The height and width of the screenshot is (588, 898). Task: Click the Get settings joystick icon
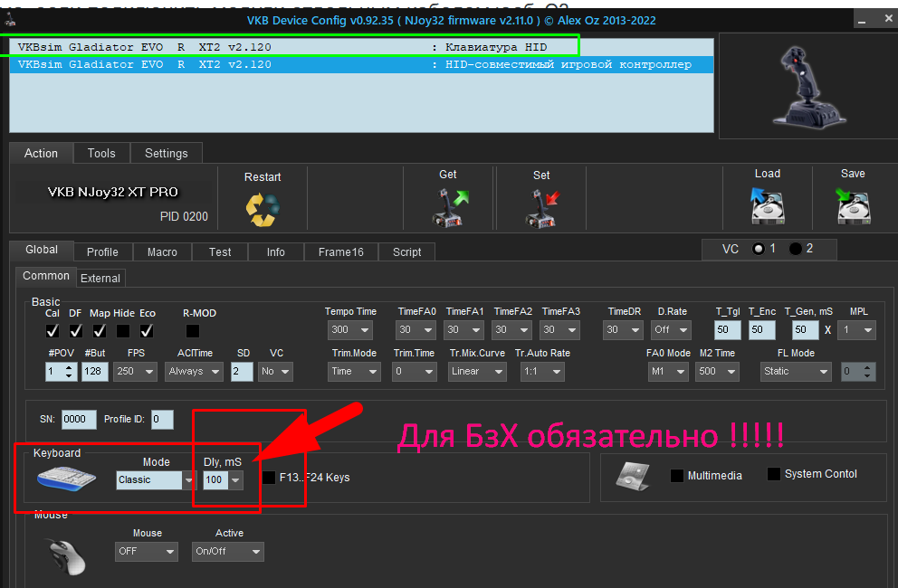[450, 208]
